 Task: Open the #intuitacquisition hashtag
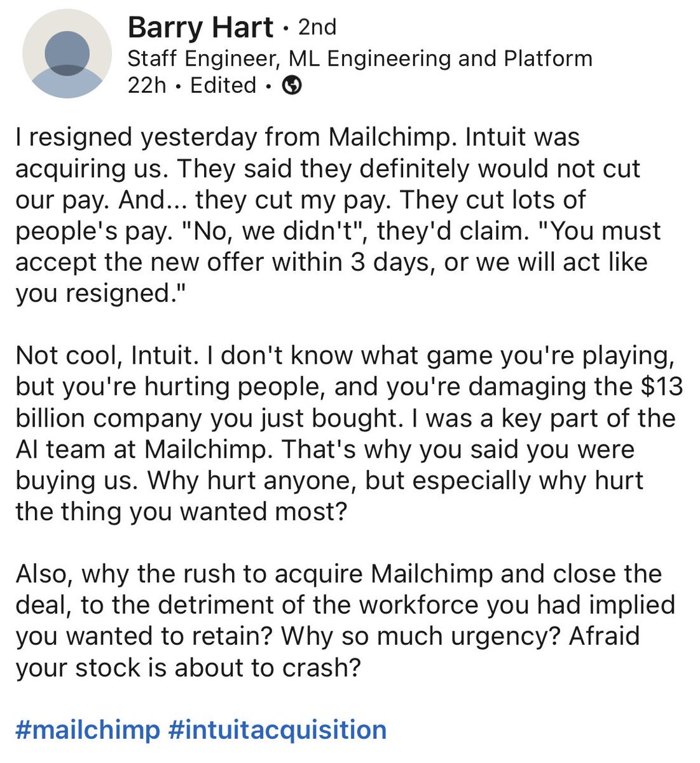pyautogui.click(x=277, y=730)
